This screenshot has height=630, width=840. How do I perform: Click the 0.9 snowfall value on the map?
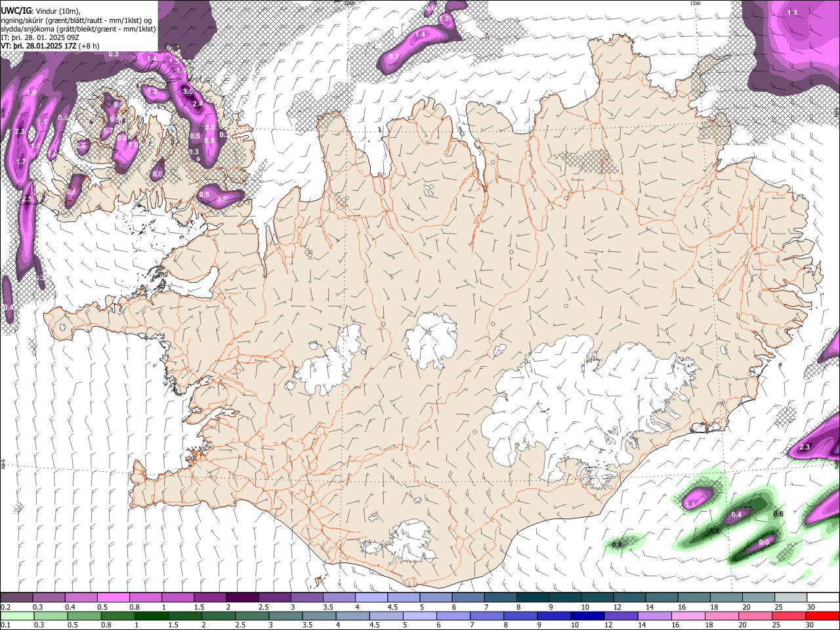click(x=209, y=140)
